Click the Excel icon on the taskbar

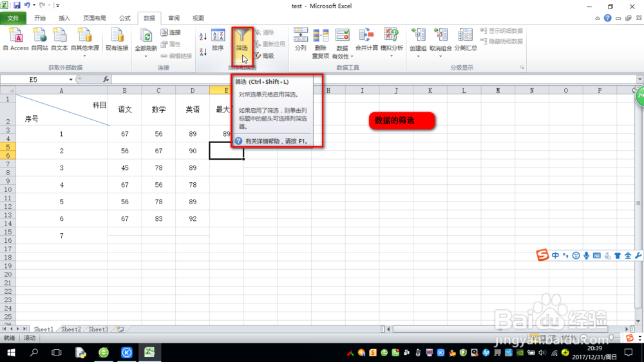(x=149, y=352)
